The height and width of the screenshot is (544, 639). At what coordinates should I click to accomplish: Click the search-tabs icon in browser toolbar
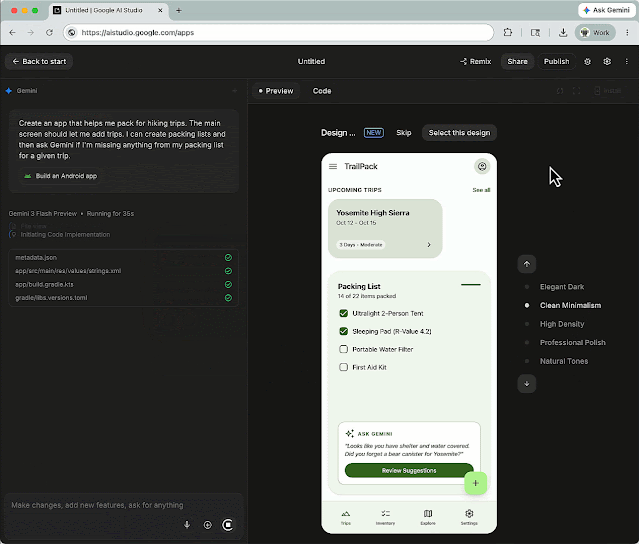(535, 32)
